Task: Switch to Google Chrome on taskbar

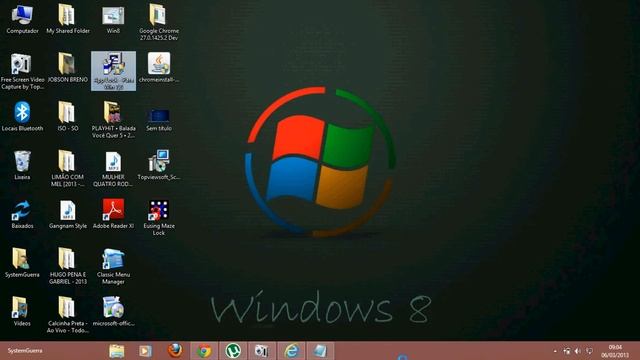Action: [x=204, y=351]
